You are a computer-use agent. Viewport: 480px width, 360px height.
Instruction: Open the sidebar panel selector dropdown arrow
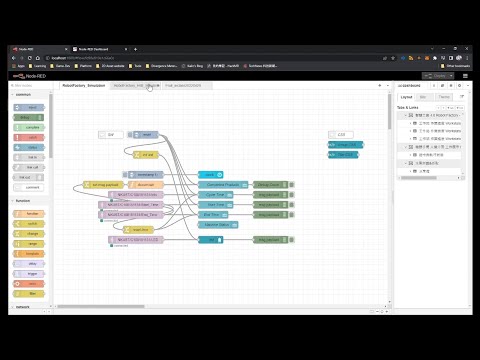[x=468, y=86]
